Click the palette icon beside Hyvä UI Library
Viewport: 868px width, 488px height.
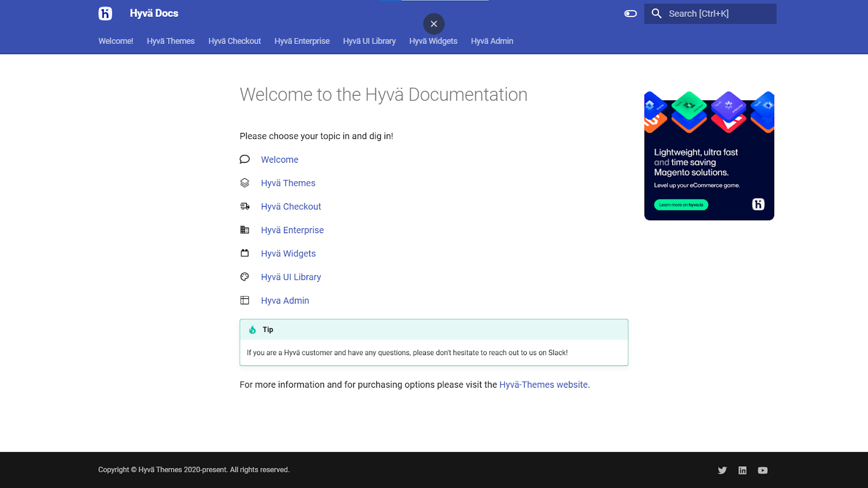[245, 277]
